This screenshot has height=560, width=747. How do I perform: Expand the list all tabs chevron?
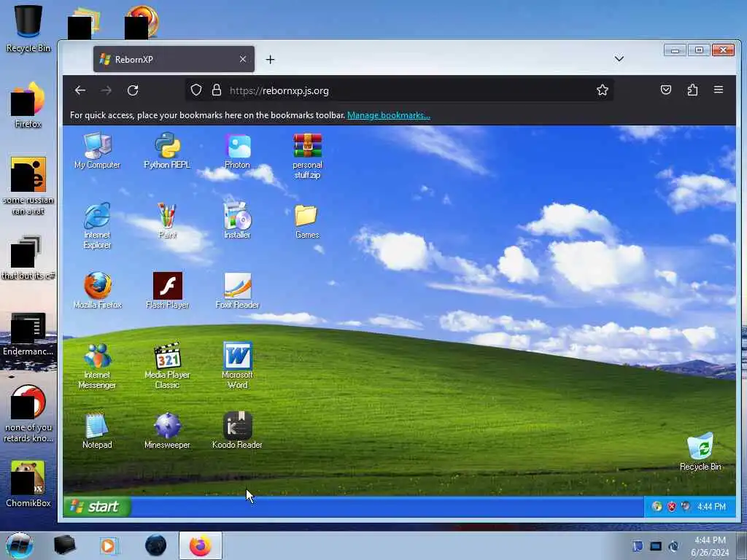[x=619, y=59]
